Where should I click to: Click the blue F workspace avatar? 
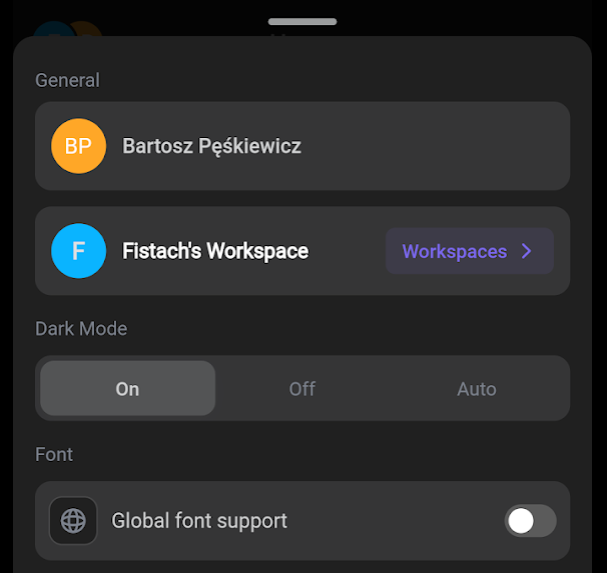click(x=79, y=251)
